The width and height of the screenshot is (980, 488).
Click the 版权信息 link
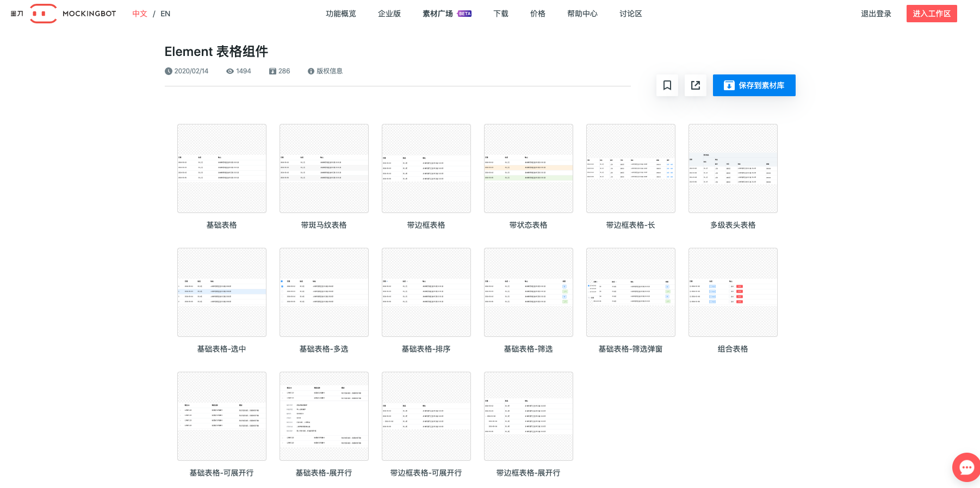click(330, 71)
